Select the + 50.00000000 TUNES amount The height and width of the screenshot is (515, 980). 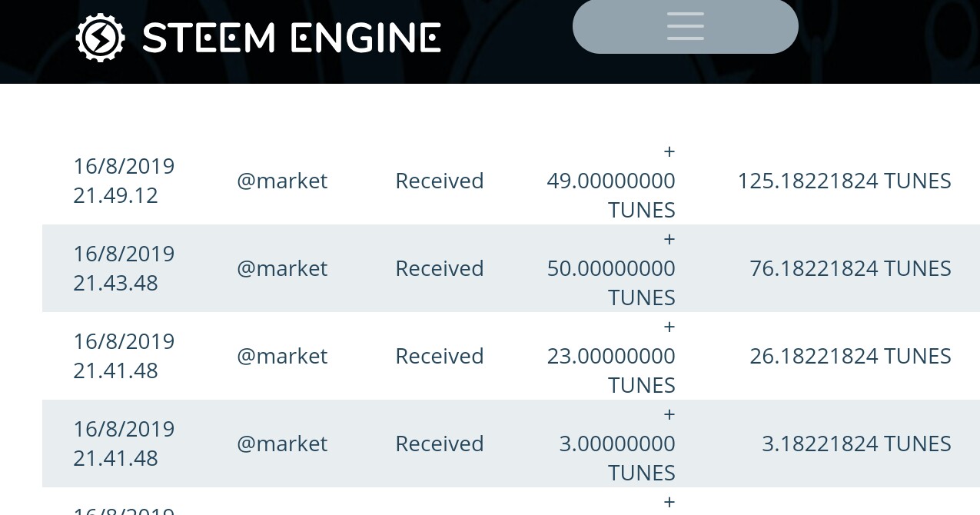[611, 268]
